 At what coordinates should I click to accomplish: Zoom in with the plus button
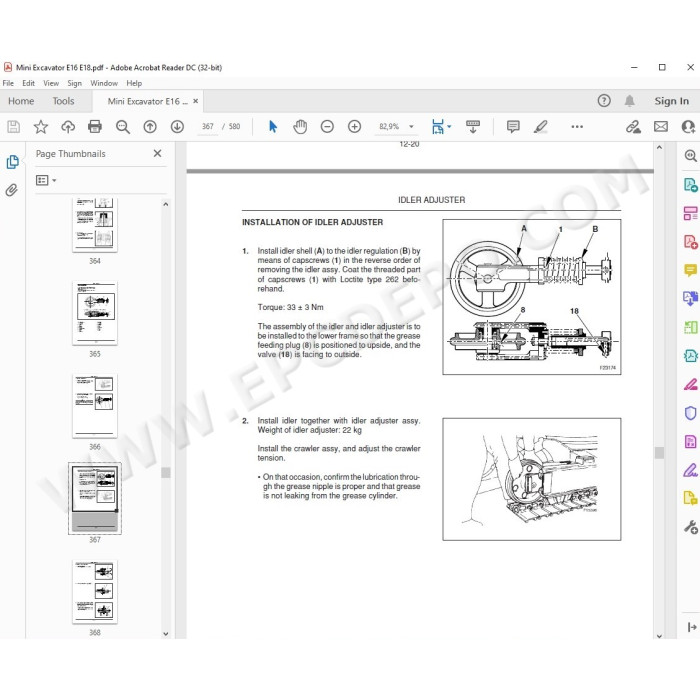pos(354,127)
